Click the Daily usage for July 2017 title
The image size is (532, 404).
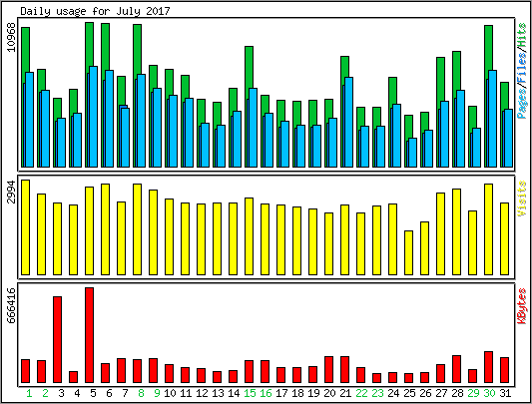pos(95,11)
